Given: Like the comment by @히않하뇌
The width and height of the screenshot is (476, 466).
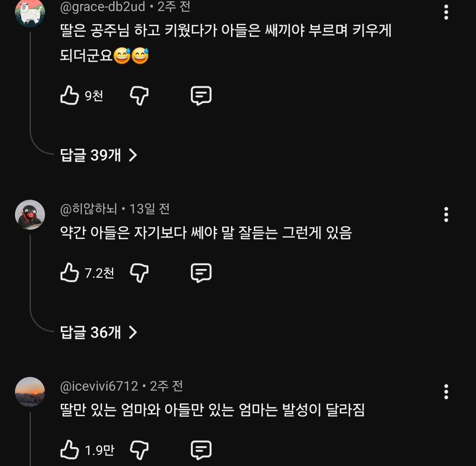Looking at the screenshot, I should pos(69,273).
